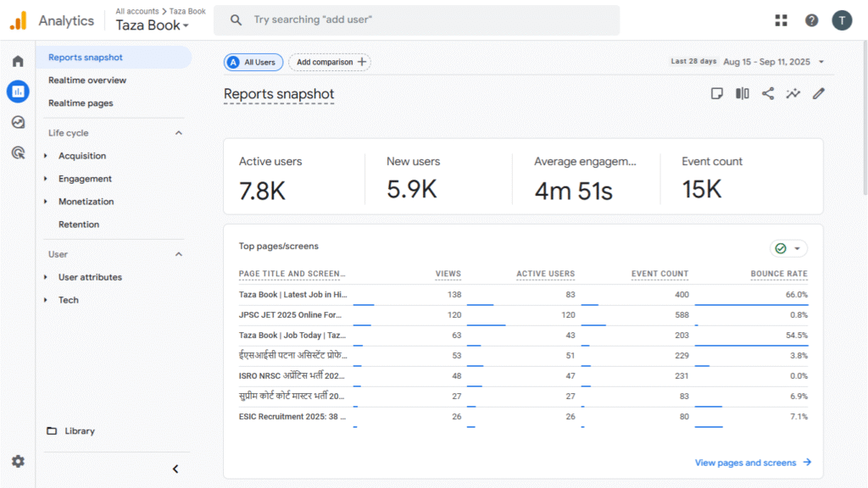Open the Insights sparkle trend icon
Viewport: 868px width, 488px height.
point(793,93)
